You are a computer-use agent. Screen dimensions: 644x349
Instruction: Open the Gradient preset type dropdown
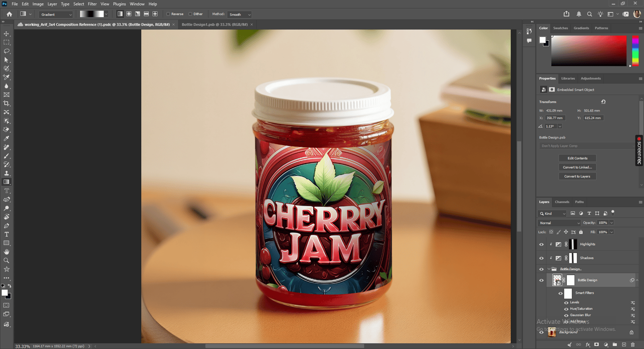click(56, 14)
